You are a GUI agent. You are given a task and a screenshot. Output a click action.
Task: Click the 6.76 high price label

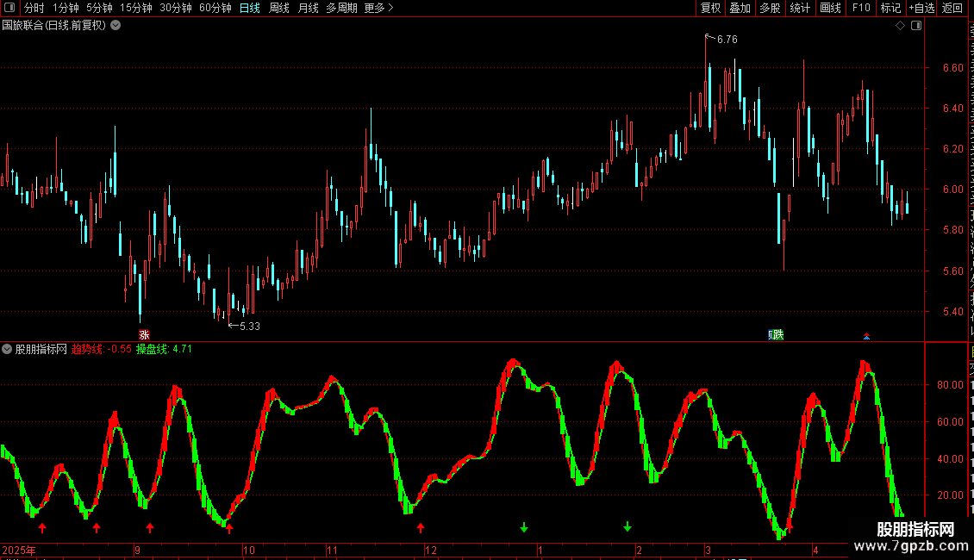(727, 39)
